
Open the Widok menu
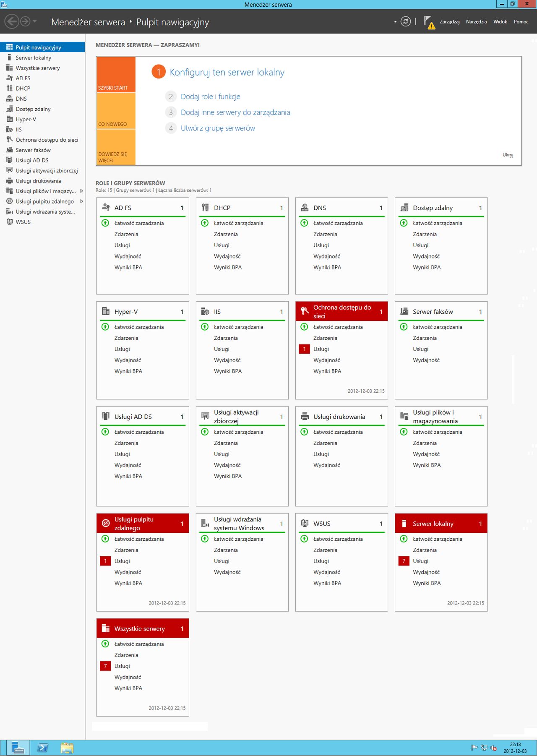pyautogui.click(x=500, y=22)
